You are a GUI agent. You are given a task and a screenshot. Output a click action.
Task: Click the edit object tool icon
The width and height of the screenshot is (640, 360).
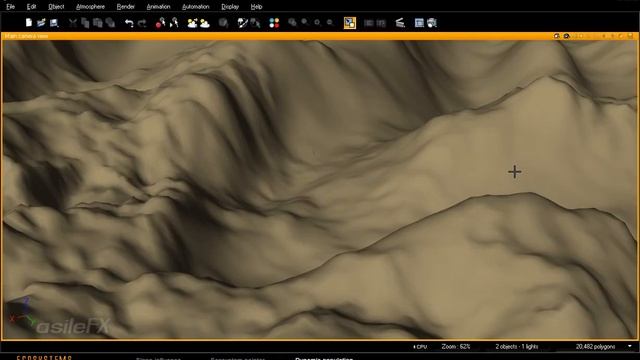point(242,23)
